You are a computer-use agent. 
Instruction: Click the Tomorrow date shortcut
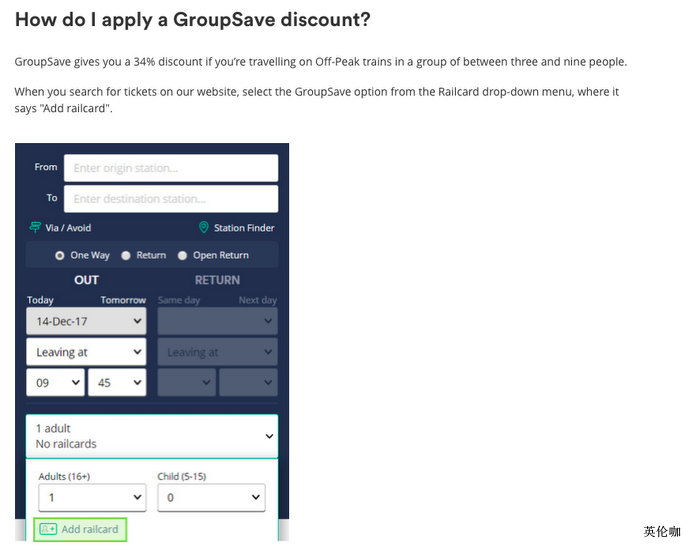coord(123,300)
